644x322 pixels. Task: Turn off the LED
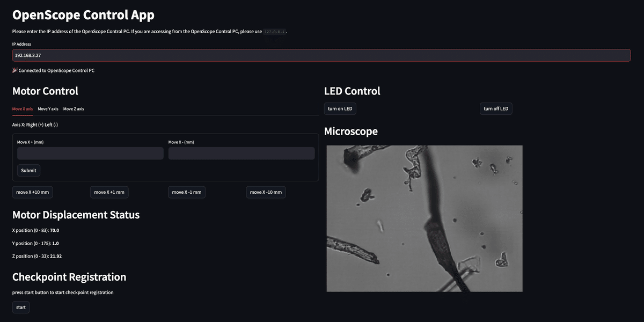pos(496,109)
